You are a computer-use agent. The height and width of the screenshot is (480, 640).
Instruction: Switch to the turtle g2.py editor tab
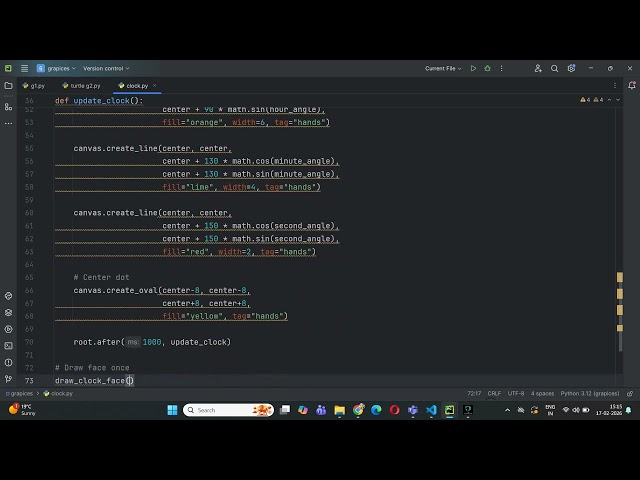[x=82, y=86]
